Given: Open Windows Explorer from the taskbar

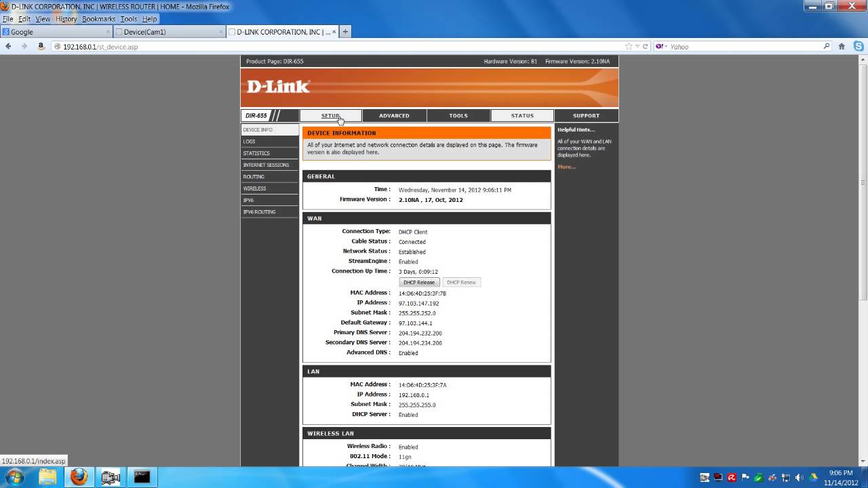Looking at the screenshot, I should (x=47, y=477).
